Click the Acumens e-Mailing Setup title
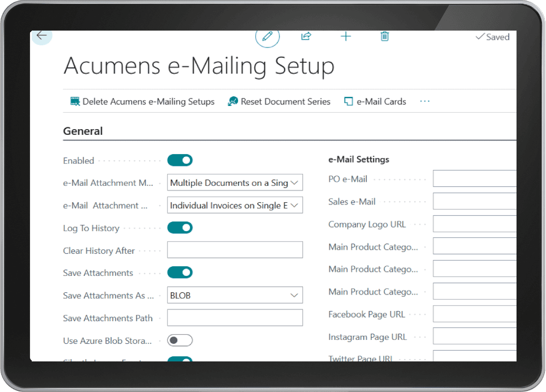This screenshot has width=546, height=392. pos(199,66)
